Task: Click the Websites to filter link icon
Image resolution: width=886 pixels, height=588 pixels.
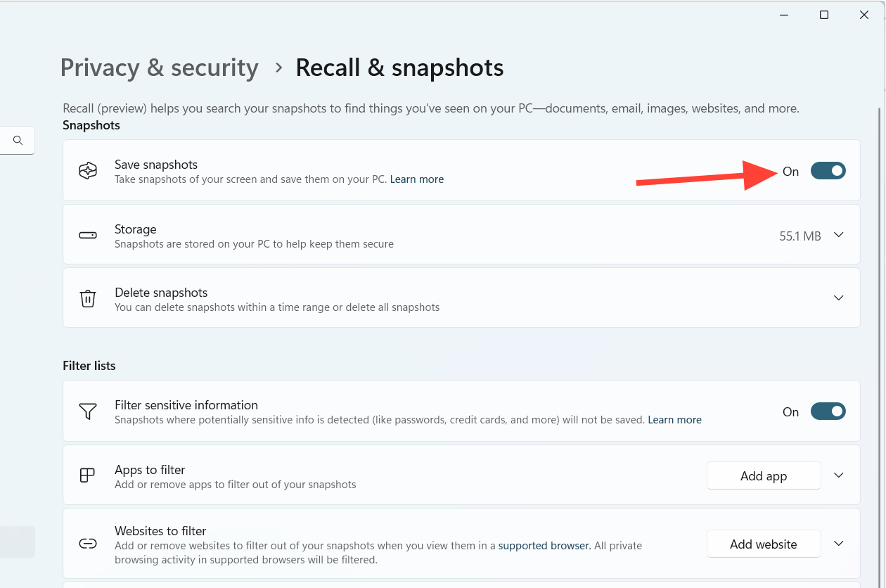Action: (87, 544)
